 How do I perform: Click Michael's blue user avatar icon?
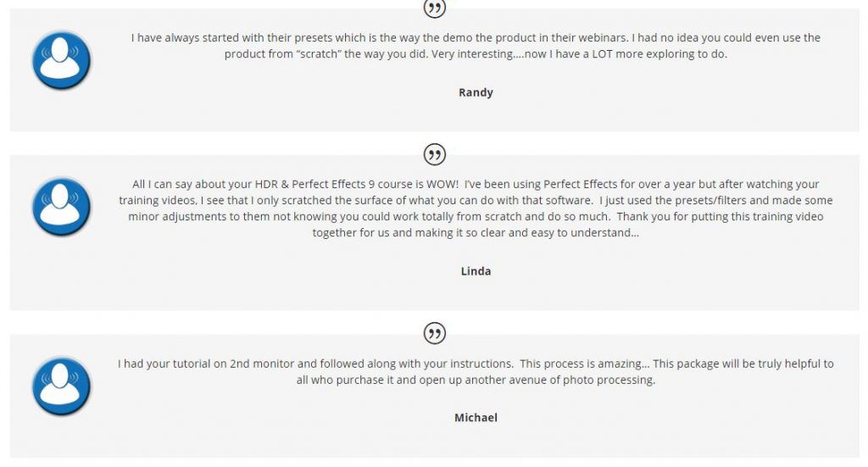coord(61,386)
